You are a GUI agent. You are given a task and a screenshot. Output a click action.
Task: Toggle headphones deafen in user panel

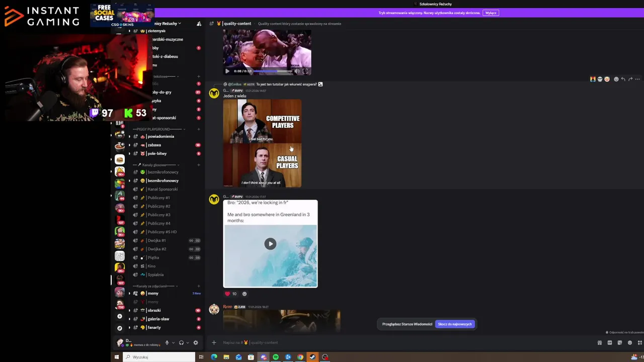(x=181, y=343)
